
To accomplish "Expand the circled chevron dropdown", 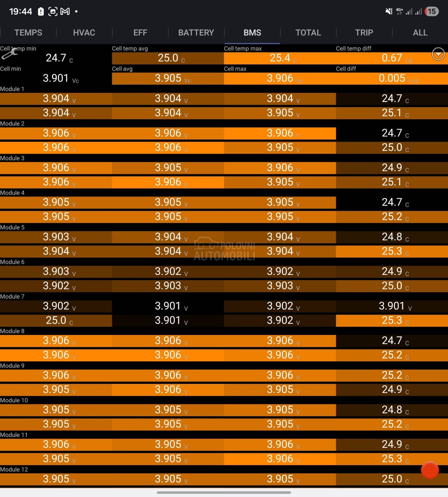I will [x=438, y=54].
